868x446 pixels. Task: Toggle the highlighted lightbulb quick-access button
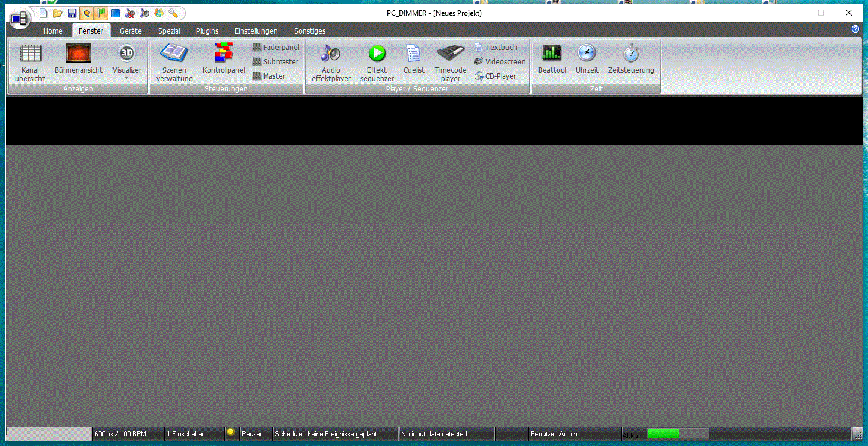[87, 13]
